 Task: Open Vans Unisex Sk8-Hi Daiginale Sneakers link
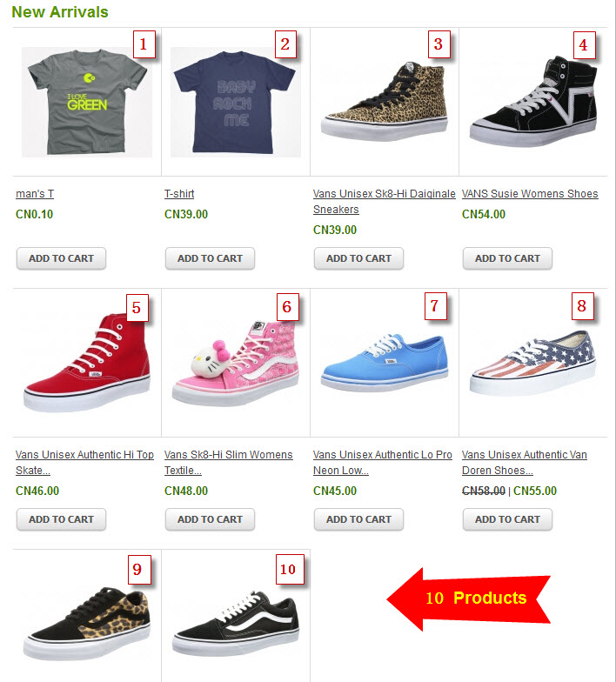click(385, 202)
